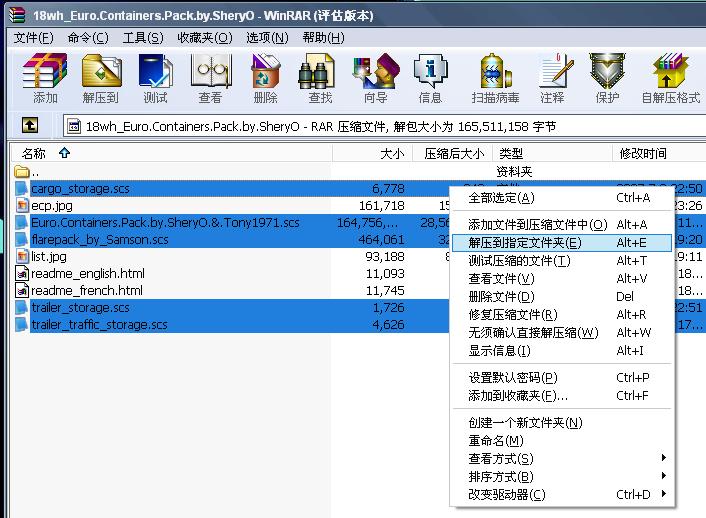Select the Euro.Containers.Pack.by.SheryO.&.Tony1971.scs file
Screen dimensions: 706x518
[x=165, y=223]
